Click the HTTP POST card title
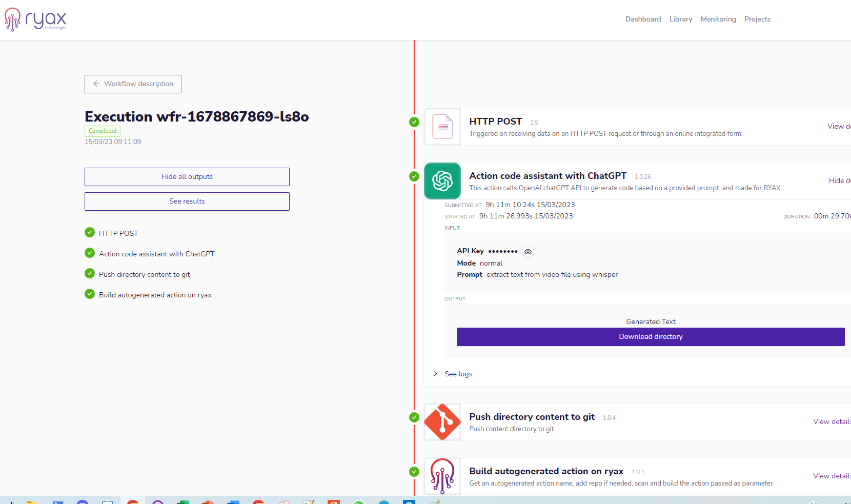Image resolution: width=851 pixels, height=504 pixels. [x=496, y=122]
